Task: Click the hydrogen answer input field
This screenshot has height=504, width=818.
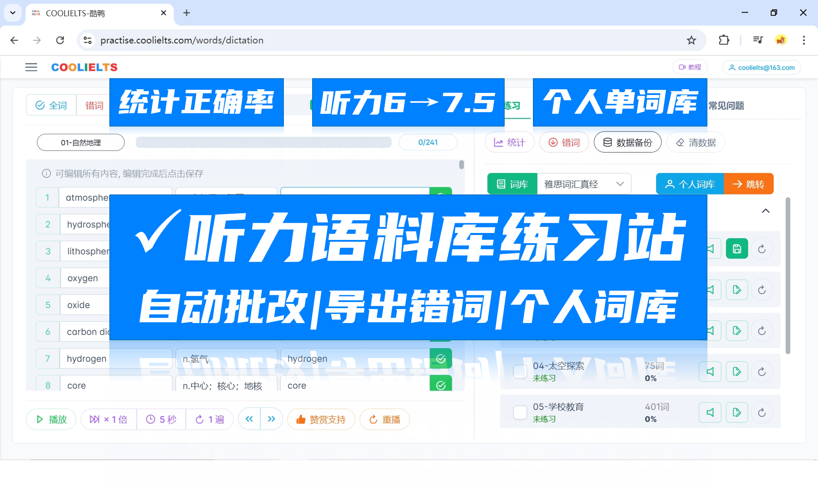Action: 355,359
